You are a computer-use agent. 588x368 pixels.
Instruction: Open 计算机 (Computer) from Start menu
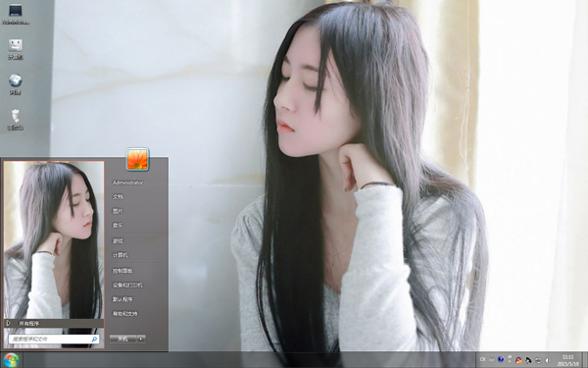[120, 255]
